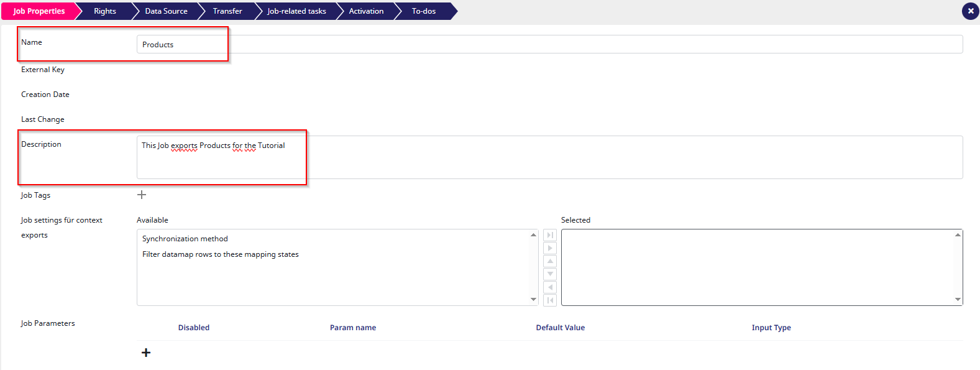Click the move-all-to-selected arrow button
This screenshot has height=370, width=980.
pos(550,235)
